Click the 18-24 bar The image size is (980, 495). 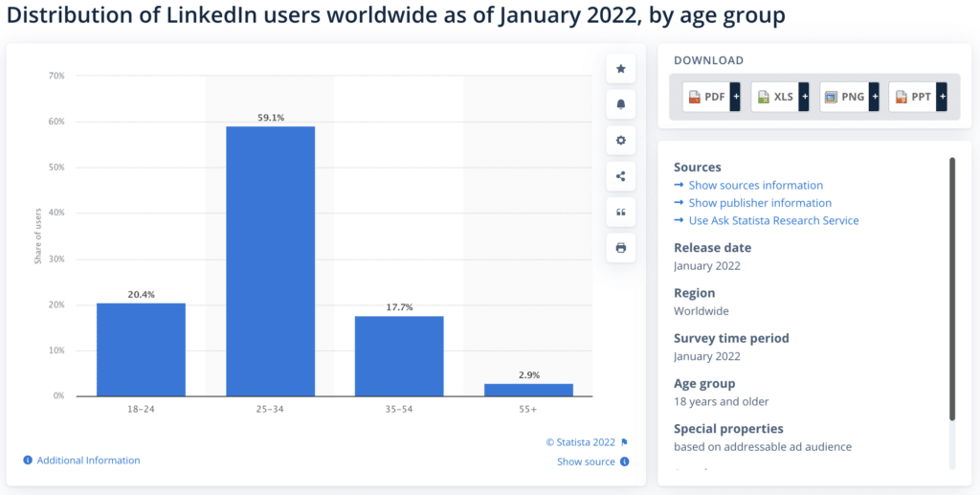click(142, 349)
